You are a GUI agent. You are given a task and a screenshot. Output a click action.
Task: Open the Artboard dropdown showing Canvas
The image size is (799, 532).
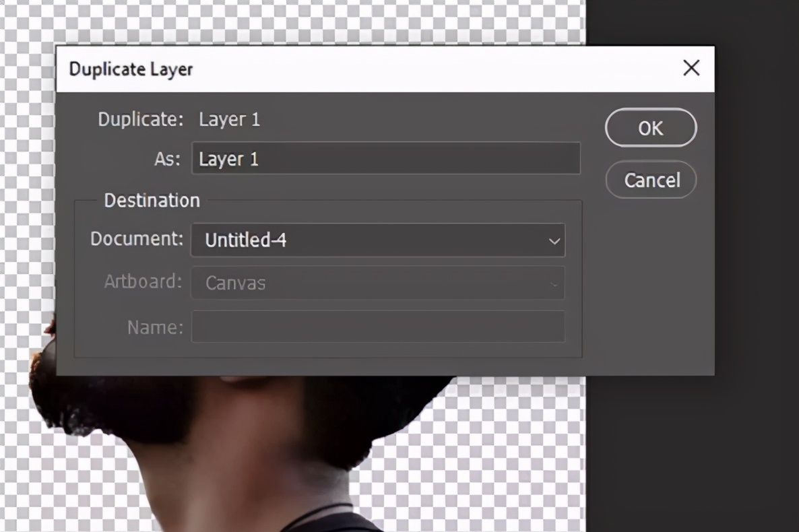[377, 283]
